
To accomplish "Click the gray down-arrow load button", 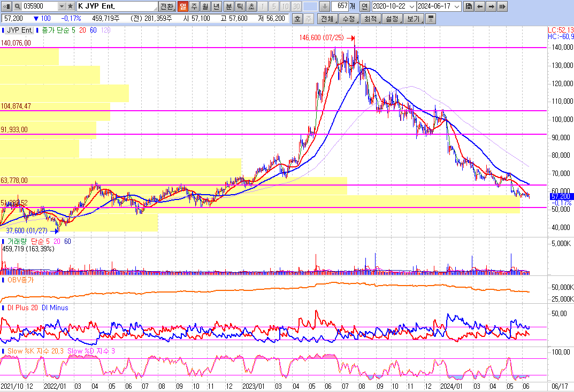I will tap(325, 6).
